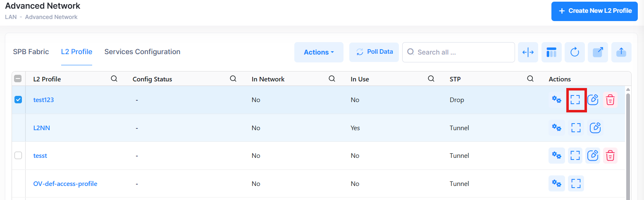Search within the STP column
644x200 pixels.
tap(530, 79)
